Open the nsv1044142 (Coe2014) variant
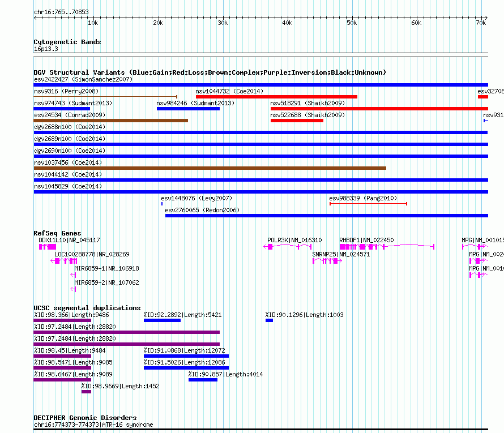The width and height of the screenshot is (504, 433). (260, 180)
